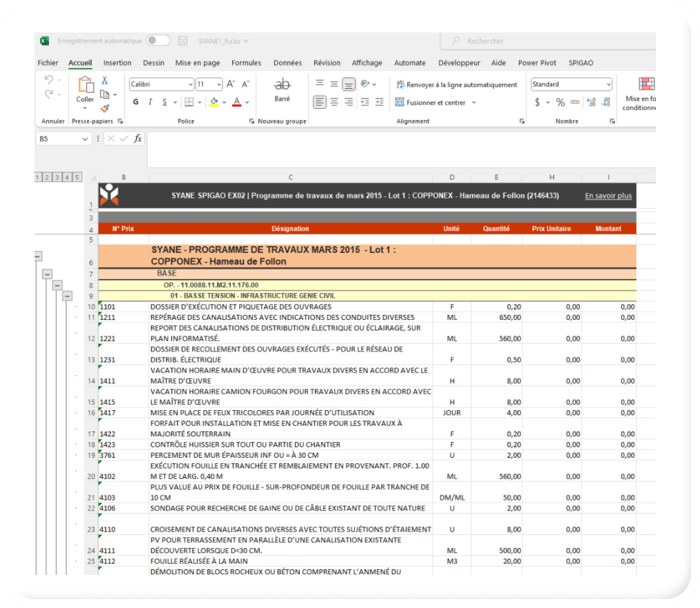Click Renvoyer à la ligne automatiquement
This screenshot has width=700, height=608.
(x=456, y=85)
